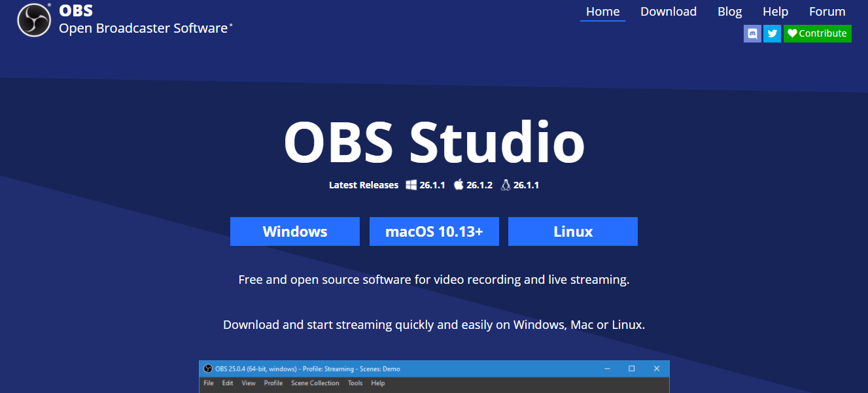868x393 pixels.
Task: Click the 'Latest Releases' label
Action: coord(364,185)
